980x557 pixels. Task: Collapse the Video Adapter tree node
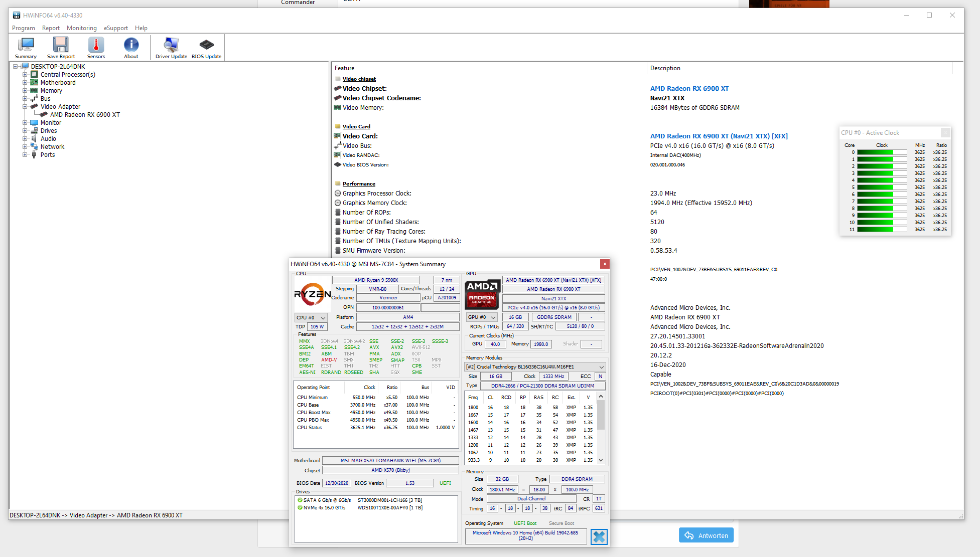[x=25, y=107]
